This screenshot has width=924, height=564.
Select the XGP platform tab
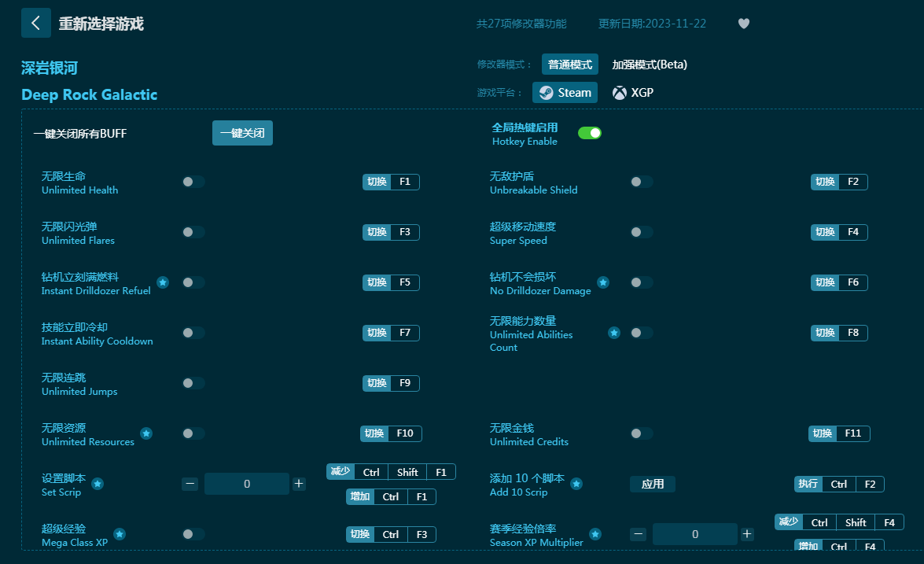click(x=633, y=93)
